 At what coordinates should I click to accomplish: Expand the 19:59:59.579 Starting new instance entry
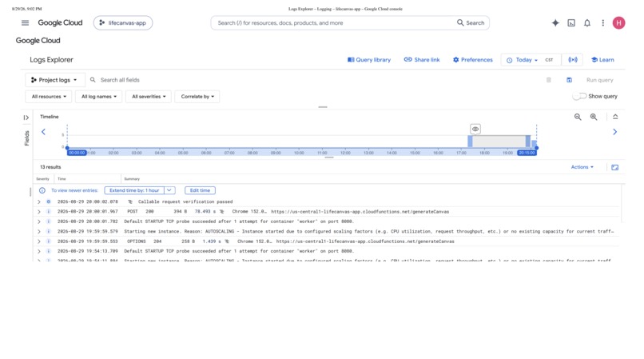39,232
